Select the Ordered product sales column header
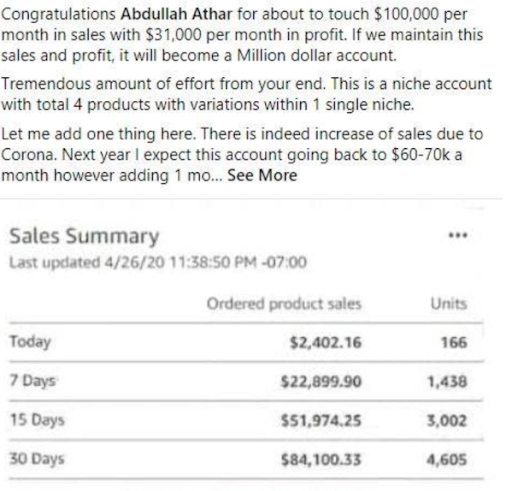 [x=284, y=304]
